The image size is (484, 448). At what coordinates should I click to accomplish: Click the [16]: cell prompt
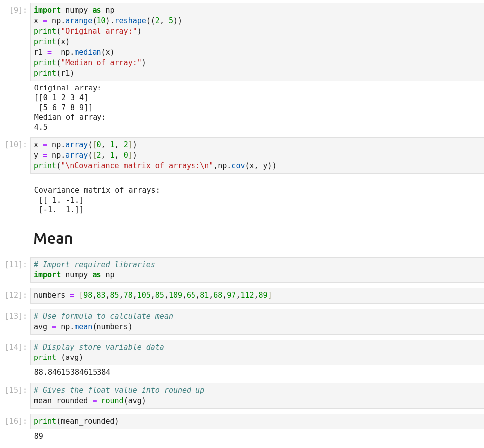click(x=16, y=421)
